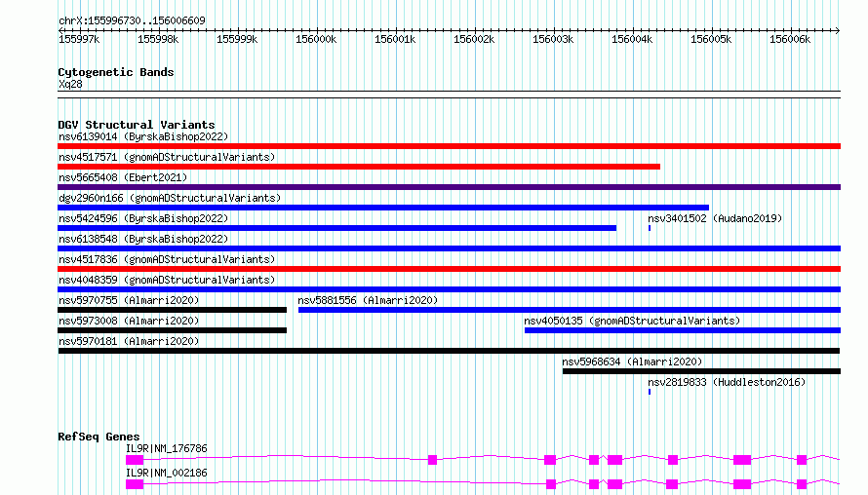The image size is (868, 495).
Task: Click the 155997k ruler label
Action: click(79, 39)
